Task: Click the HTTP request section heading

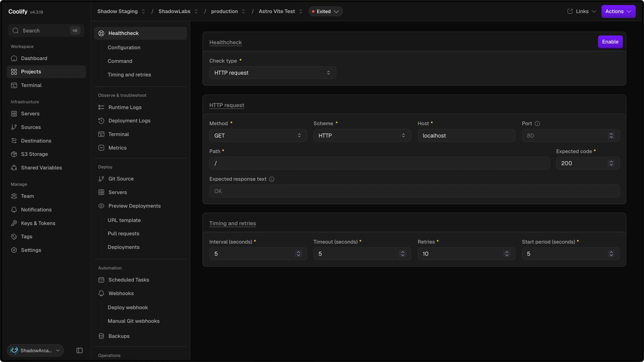Action: point(227,105)
